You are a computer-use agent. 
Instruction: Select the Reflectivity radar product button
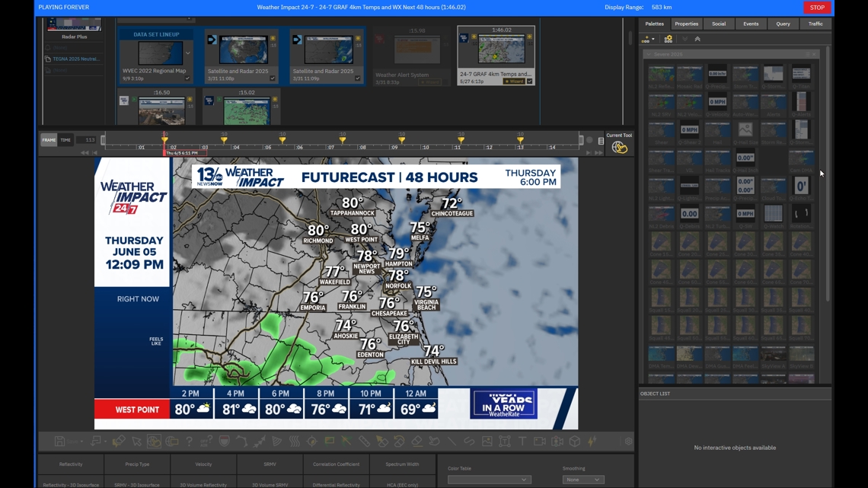point(71,464)
